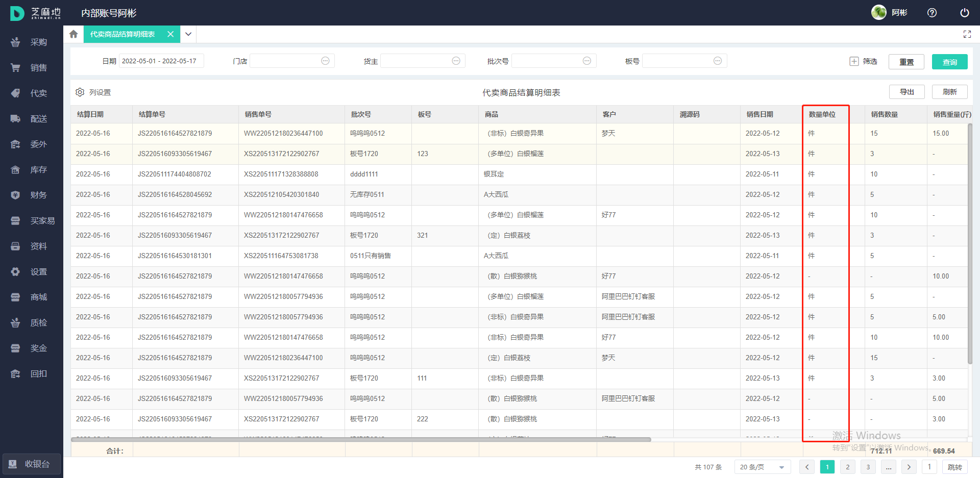
Task: Open the 销售 sales cart icon
Action: [15, 67]
